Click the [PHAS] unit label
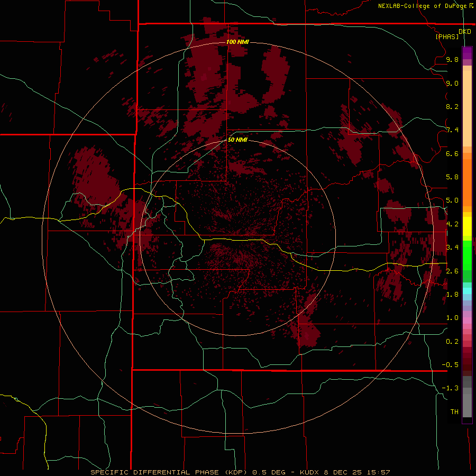This screenshot has height=476, width=476. pos(447,36)
